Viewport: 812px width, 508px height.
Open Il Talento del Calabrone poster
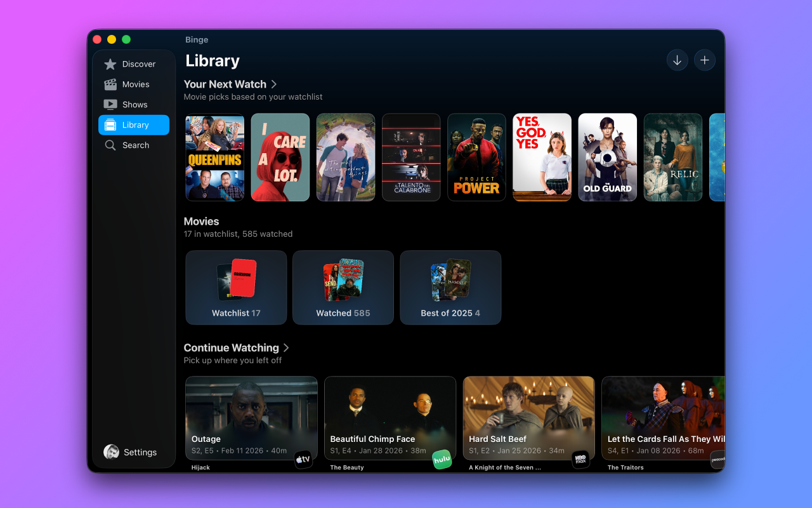tap(411, 157)
